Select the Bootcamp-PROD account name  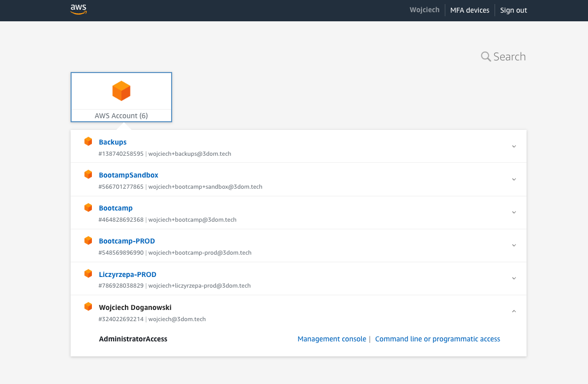(127, 241)
